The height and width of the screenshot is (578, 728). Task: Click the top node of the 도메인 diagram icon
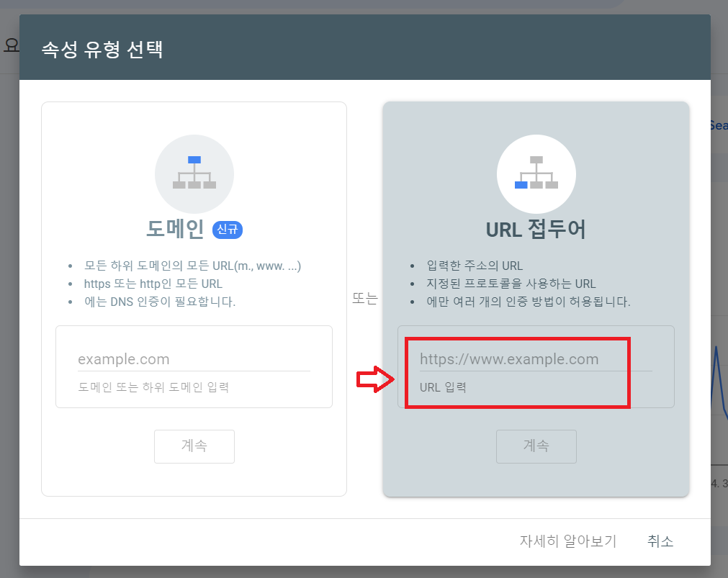pyautogui.click(x=194, y=160)
